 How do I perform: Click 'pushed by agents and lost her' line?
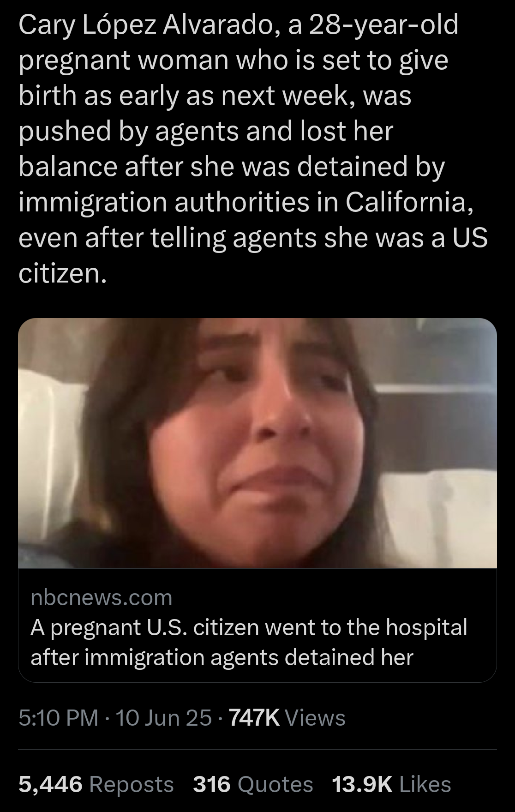[206, 132]
